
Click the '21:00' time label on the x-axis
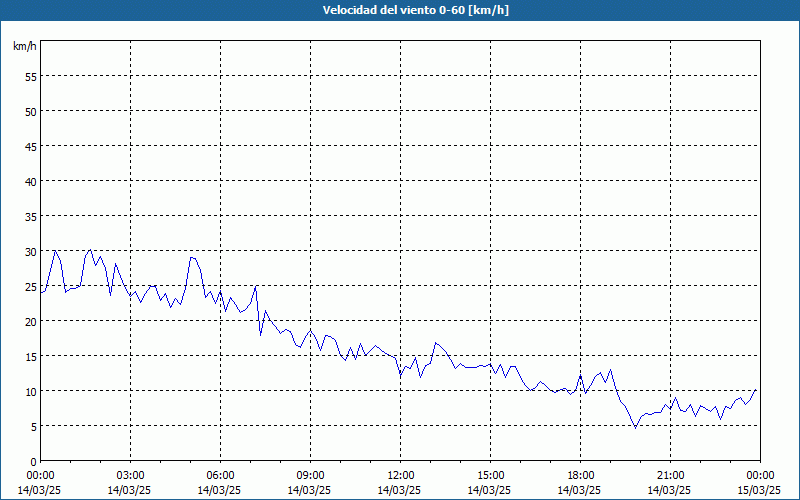[x=670, y=476]
